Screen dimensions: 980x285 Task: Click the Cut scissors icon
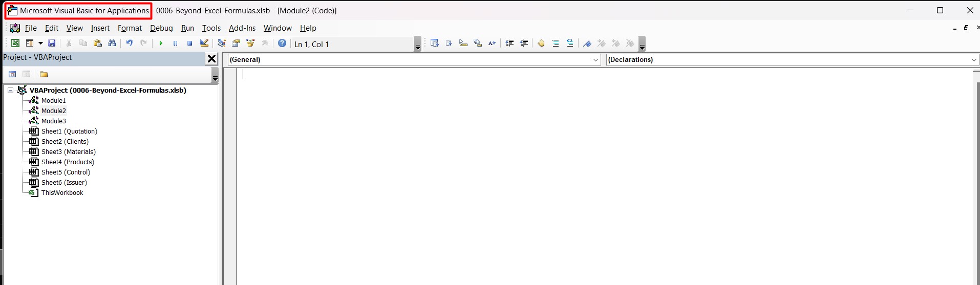click(69, 43)
